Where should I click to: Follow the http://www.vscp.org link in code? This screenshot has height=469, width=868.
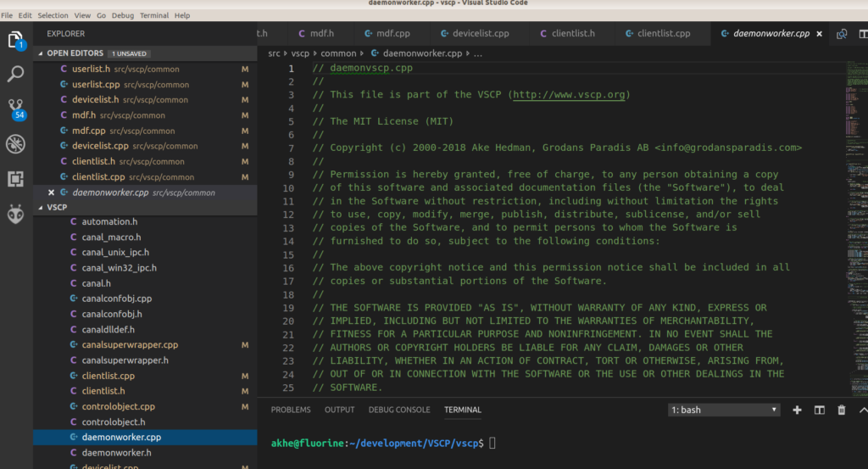[569, 95]
